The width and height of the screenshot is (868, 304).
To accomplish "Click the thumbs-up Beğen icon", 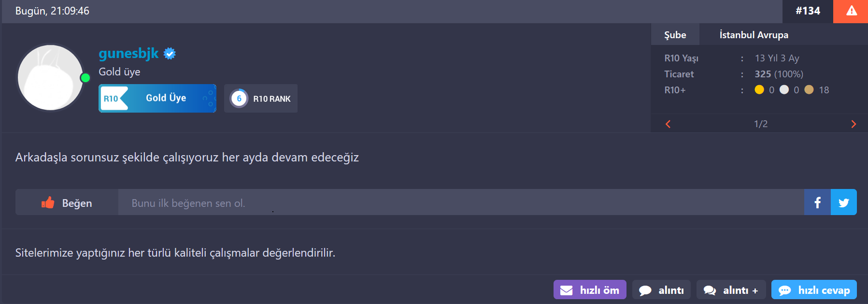I will (48, 203).
